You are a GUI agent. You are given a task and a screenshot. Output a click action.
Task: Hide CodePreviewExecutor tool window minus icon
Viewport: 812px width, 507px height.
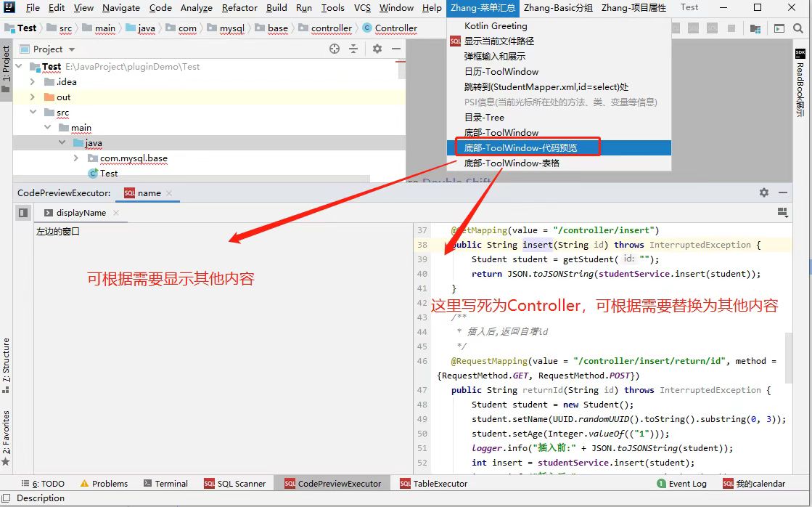click(783, 192)
